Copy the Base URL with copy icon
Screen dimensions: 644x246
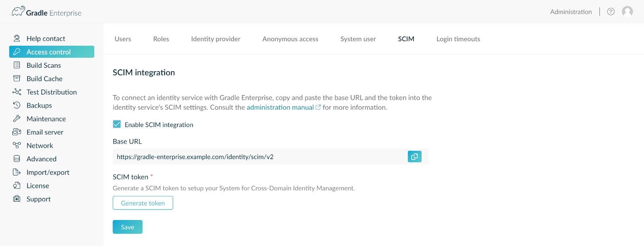point(415,156)
